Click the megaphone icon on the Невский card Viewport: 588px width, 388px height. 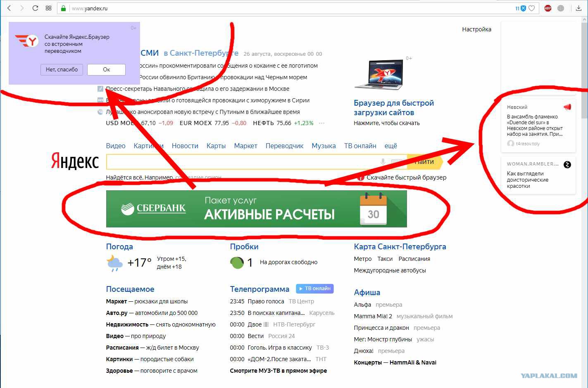(567, 107)
